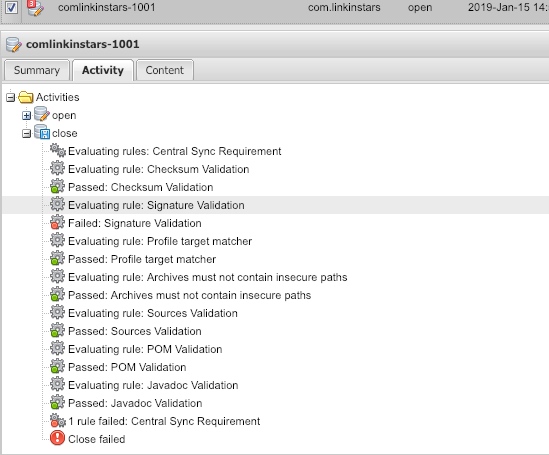This screenshot has height=455, width=549.
Task: Select the Activity tab
Action: [103, 70]
